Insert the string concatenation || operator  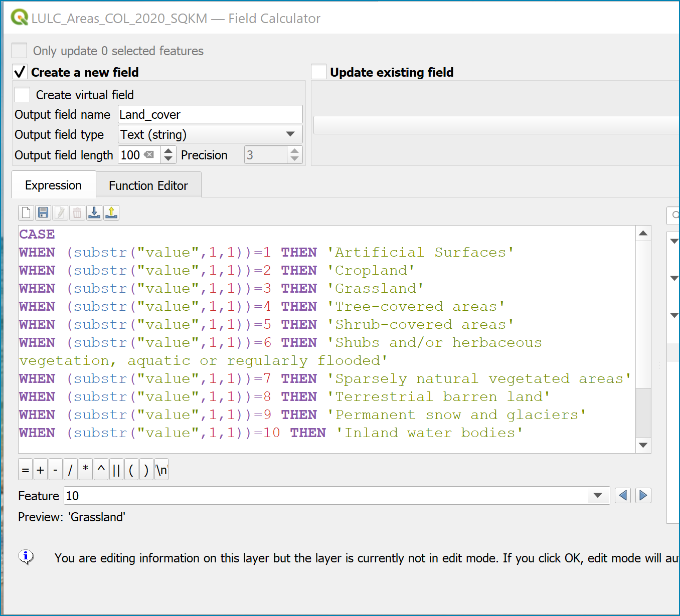tap(116, 470)
